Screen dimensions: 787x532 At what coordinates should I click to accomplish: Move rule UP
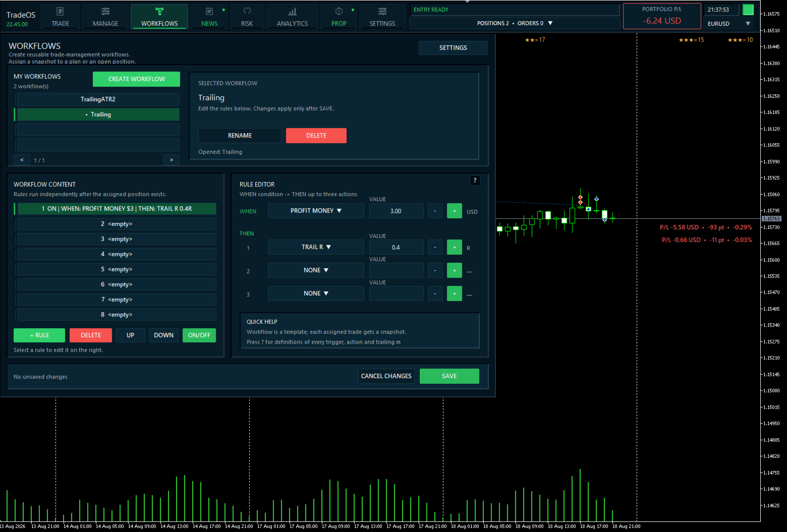tap(131, 335)
